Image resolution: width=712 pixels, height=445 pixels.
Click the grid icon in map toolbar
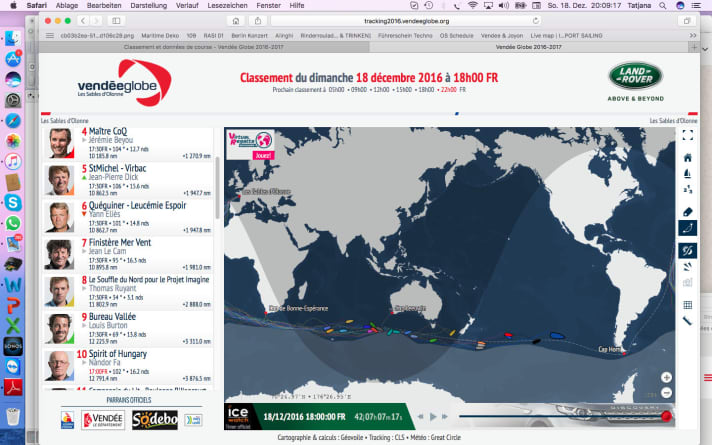pos(687,305)
